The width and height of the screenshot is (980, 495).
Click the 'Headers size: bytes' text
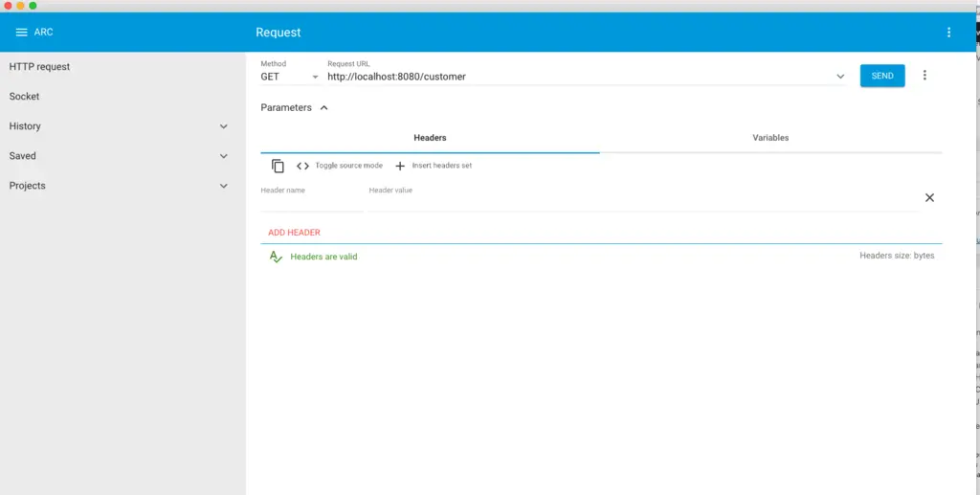[897, 256]
